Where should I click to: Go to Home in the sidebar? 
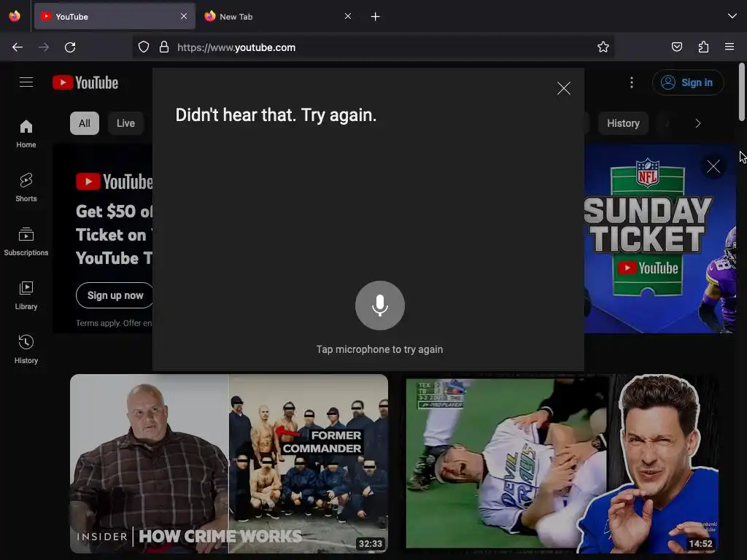click(x=26, y=133)
